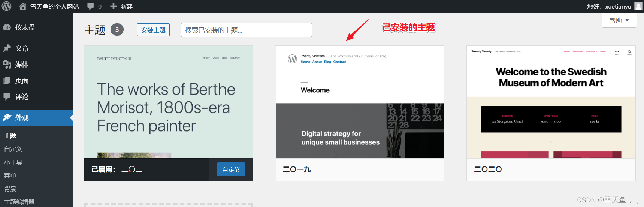The image size is (644, 207).
Task: Click the xuetianyu avatar icon
Action: 638,6
